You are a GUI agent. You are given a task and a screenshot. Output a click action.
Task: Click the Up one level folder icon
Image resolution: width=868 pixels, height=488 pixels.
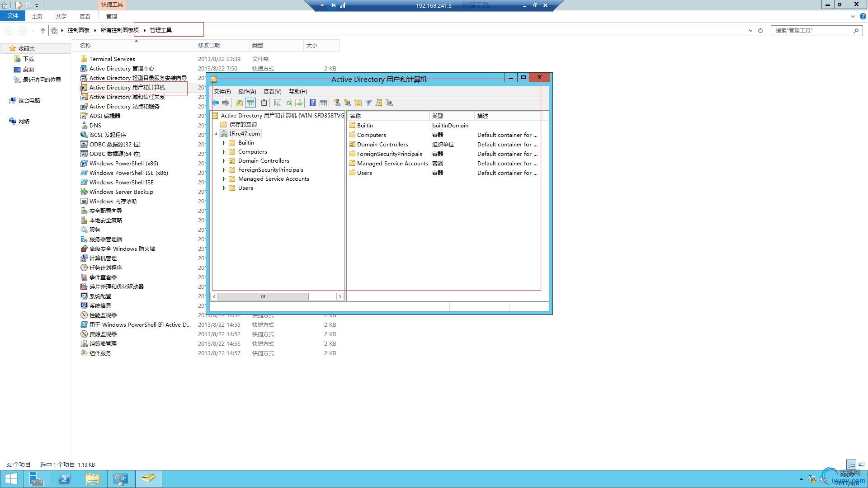(239, 103)
